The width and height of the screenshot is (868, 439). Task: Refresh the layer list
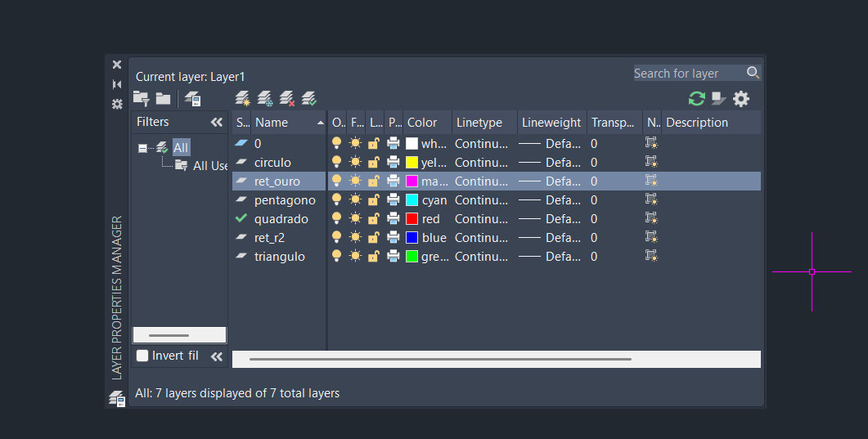[697, 99]
